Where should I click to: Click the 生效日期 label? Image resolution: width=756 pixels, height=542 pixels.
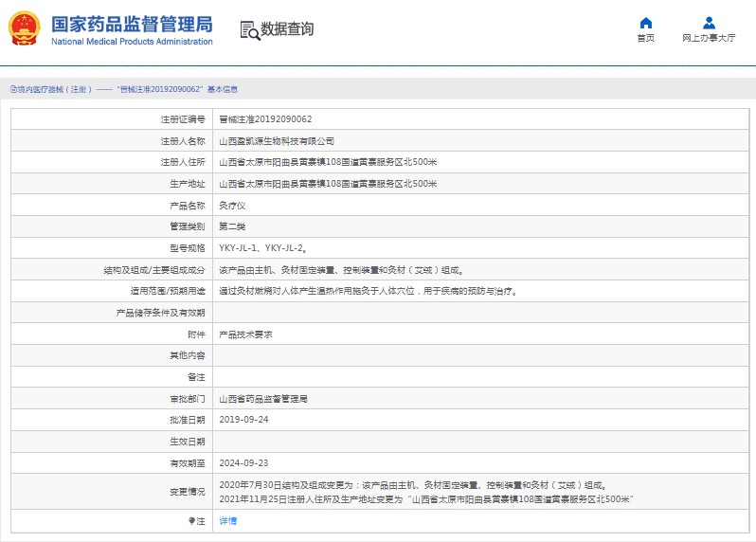click(188, 442)
